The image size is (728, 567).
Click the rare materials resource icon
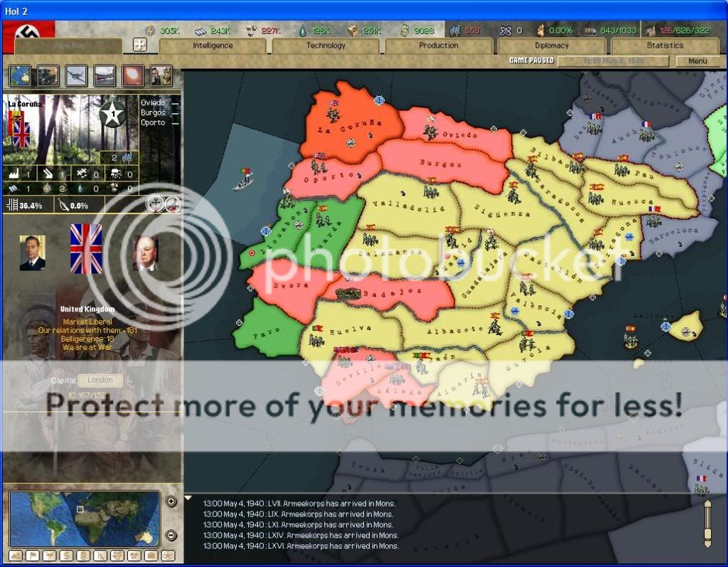click(x=251, y=31)
